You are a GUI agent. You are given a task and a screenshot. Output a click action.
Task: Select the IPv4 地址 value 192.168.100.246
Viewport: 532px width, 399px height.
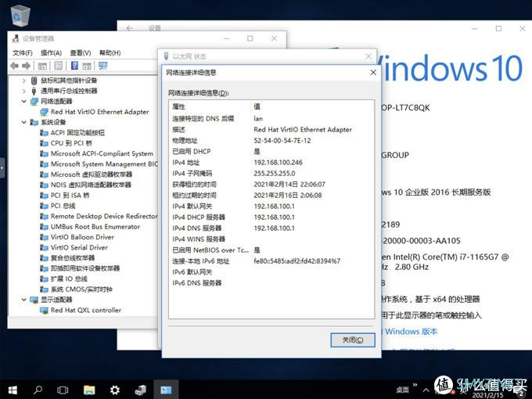pos(278,162)
